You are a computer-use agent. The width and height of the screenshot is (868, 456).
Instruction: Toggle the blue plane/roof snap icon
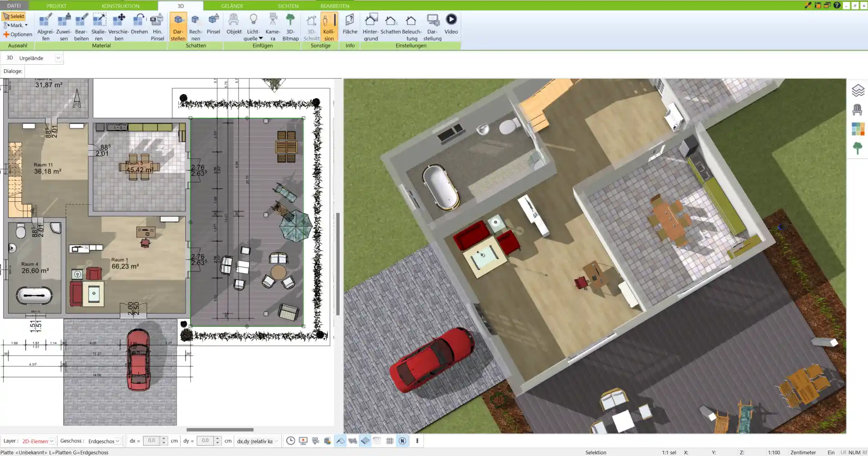click(x=340, y=441)
